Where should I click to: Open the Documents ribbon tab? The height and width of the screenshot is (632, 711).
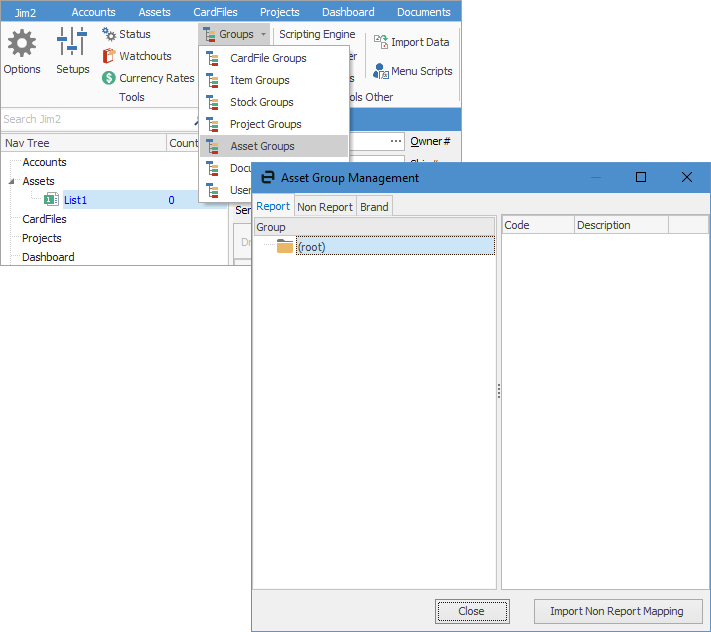coord(424,12)
